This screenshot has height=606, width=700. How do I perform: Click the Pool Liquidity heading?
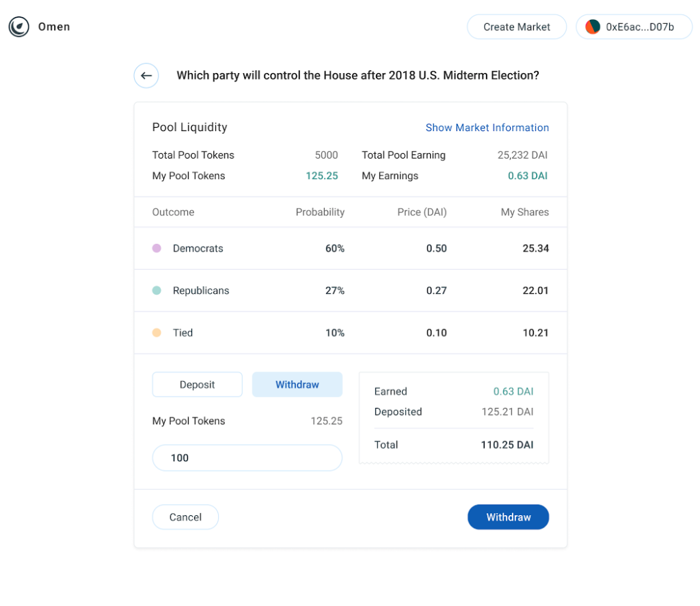pyautogui.click(x=190, y=127)
